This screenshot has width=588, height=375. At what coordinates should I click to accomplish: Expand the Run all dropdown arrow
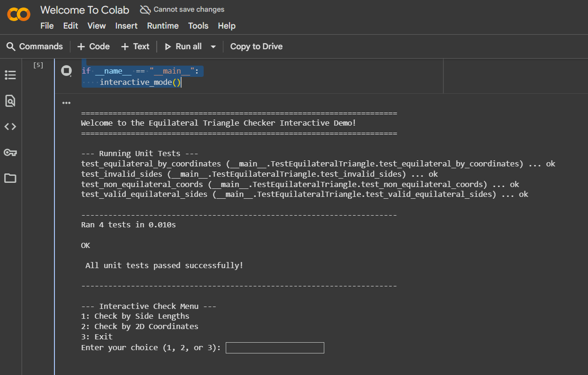coord(213,46)
